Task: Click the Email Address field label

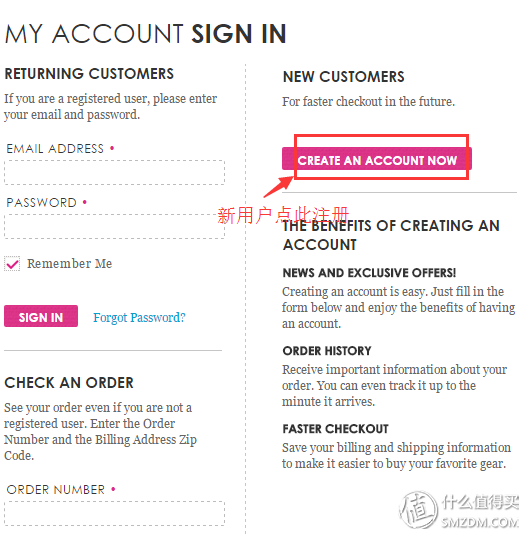Action: (x=55, y=148)
